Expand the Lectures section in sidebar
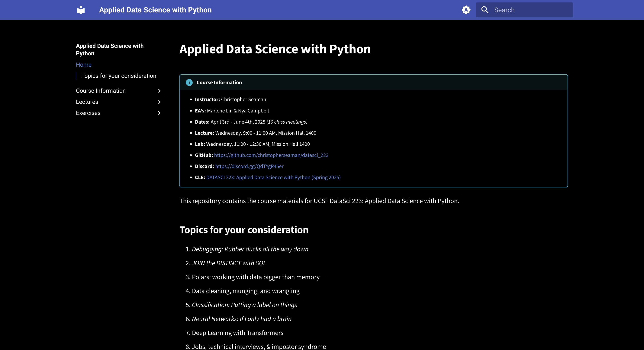644x350 pixels. click(159, 102)
